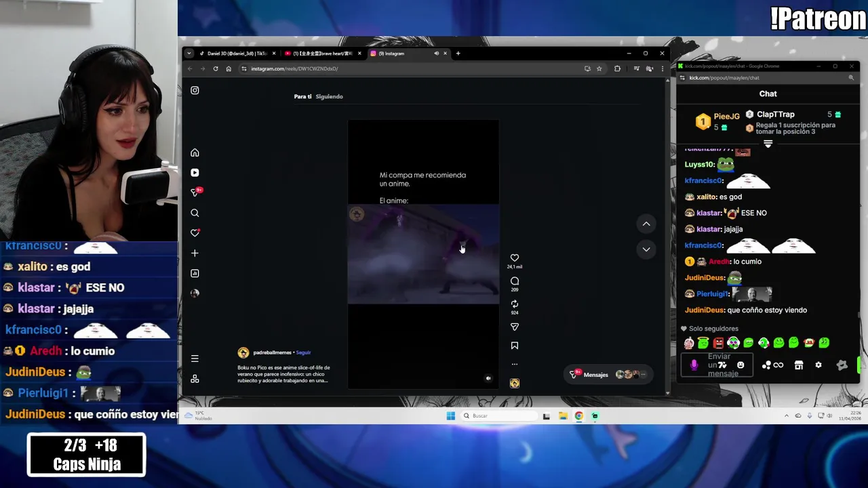Viewport: 868px width, 488px height.
Task: Open Instagram notifications heart icon
Action: (195, 232)
